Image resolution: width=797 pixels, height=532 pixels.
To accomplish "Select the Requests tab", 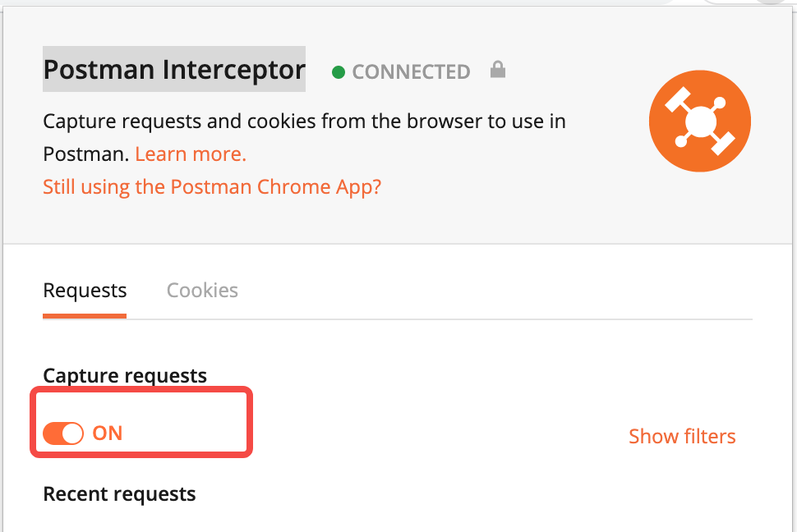I will [85, 290].
